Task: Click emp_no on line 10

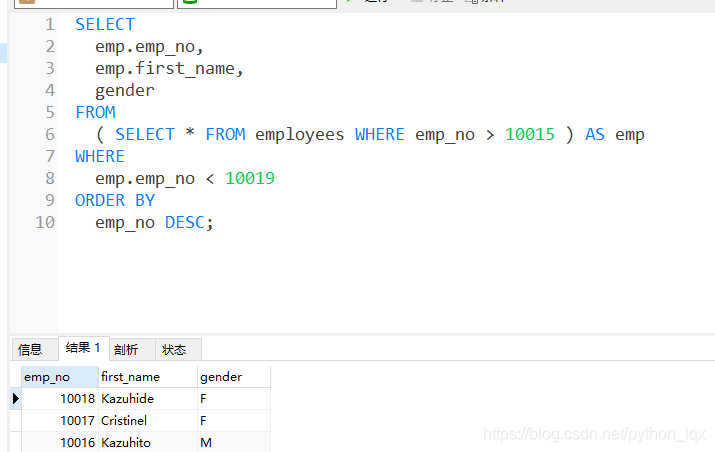Action: click(125, 223)
